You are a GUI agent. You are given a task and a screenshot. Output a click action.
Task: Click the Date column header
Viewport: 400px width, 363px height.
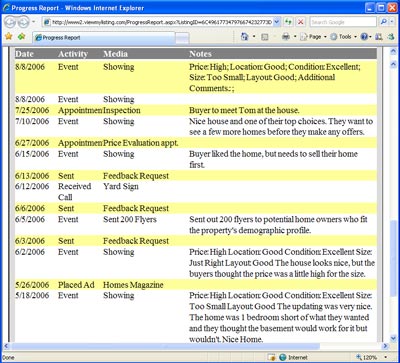[x=24, y=54]
